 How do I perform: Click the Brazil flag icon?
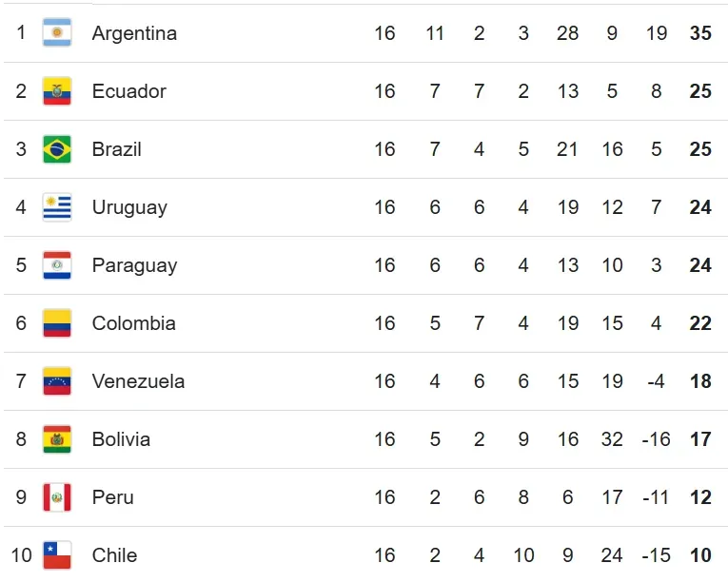[x=57, y=149]
